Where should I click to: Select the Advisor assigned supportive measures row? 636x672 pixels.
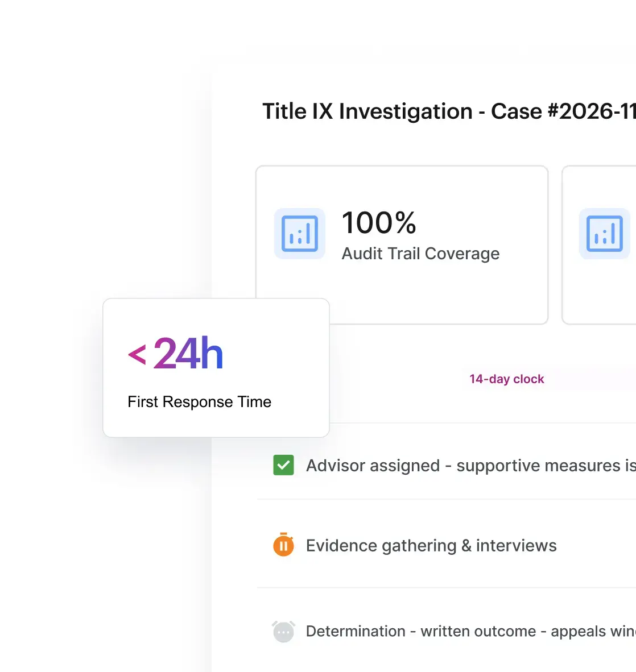tap(447, 466)
